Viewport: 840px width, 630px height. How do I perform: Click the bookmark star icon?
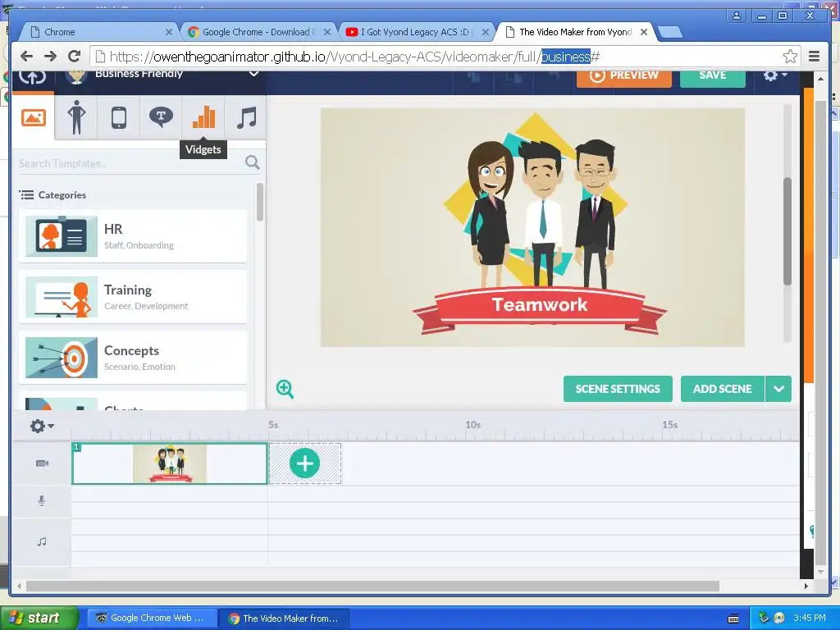pyautogui.click(x=790, y=57)
